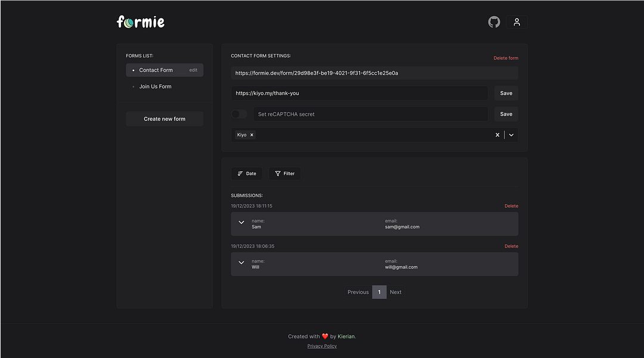
Task: Click the form endpoint URL field
Action: (x=374, y=73)
